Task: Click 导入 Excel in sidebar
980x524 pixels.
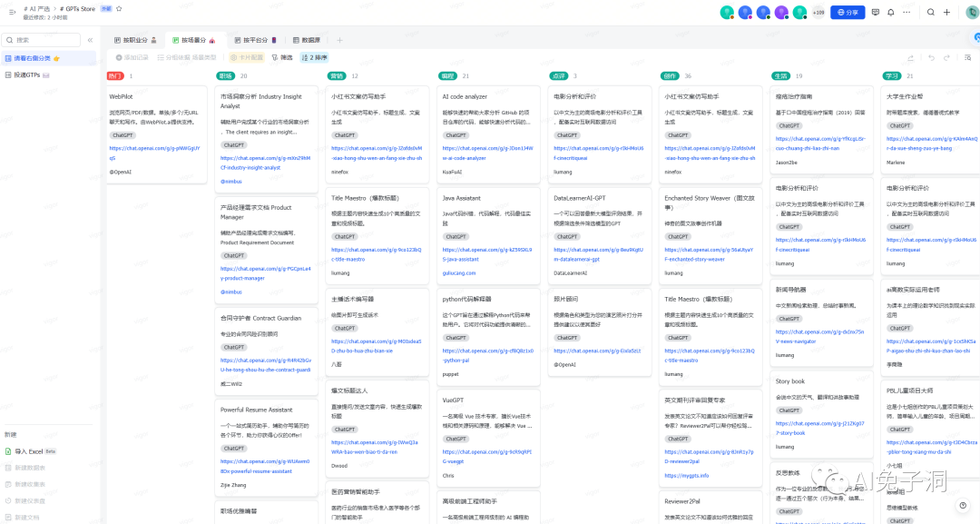Action: 31,451
